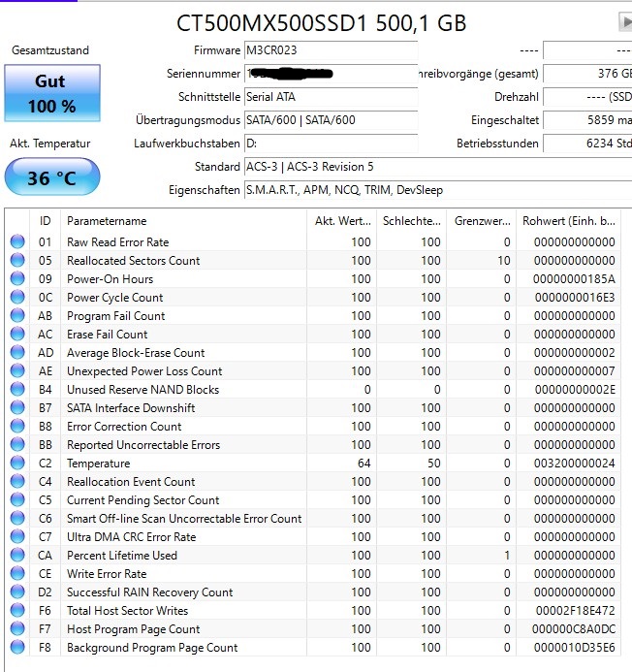Click status icon of Total Host Sector Writes

pos(17,610)
